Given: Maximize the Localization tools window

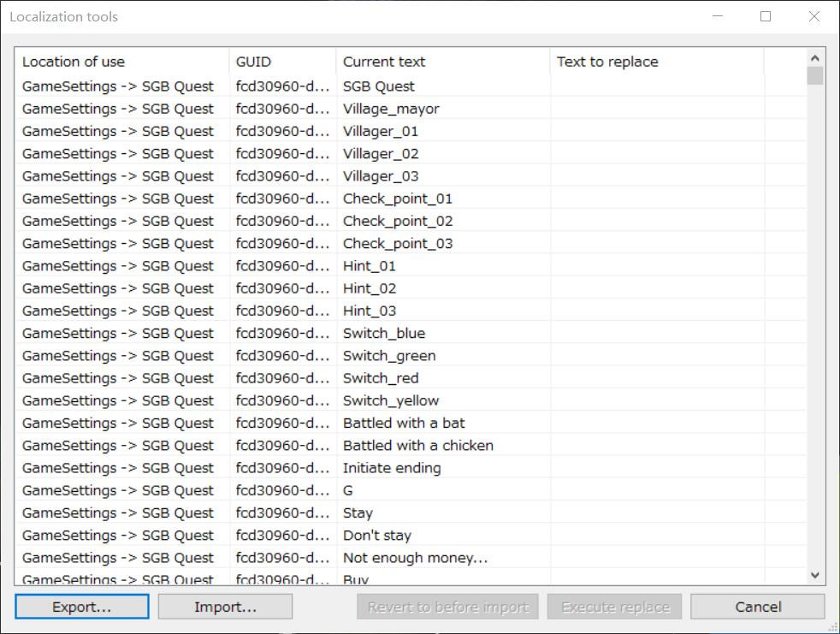Looking at the screenshot, I should click(766, 16).
